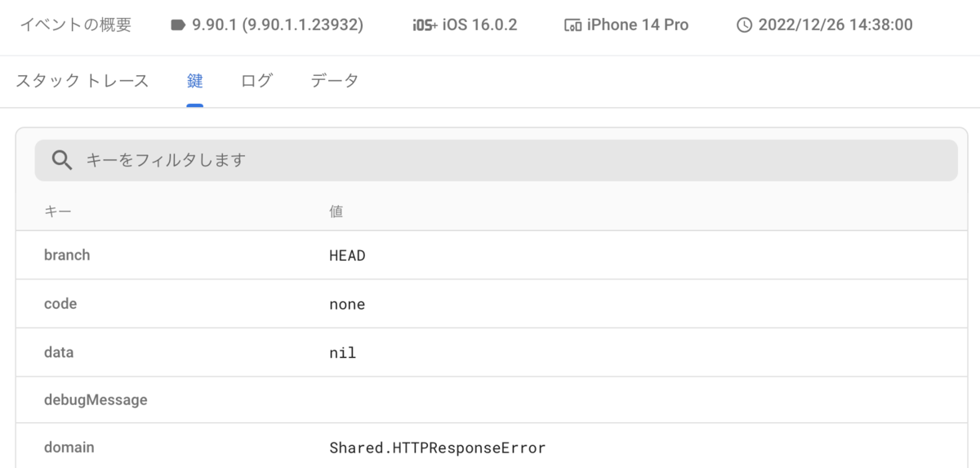
Task: Click the HEAD value
Action: pyautogui.click(x=347, y=256)
